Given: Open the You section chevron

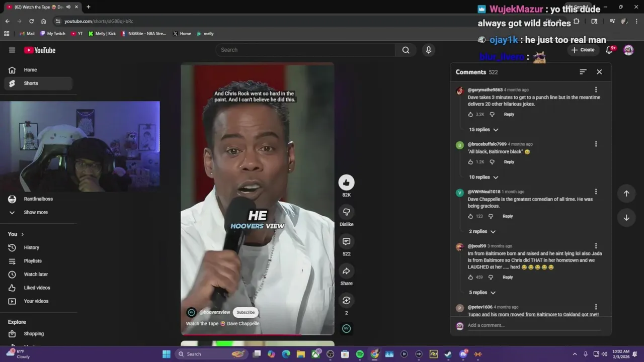Looking at the screenshot, I should (22, 234).
